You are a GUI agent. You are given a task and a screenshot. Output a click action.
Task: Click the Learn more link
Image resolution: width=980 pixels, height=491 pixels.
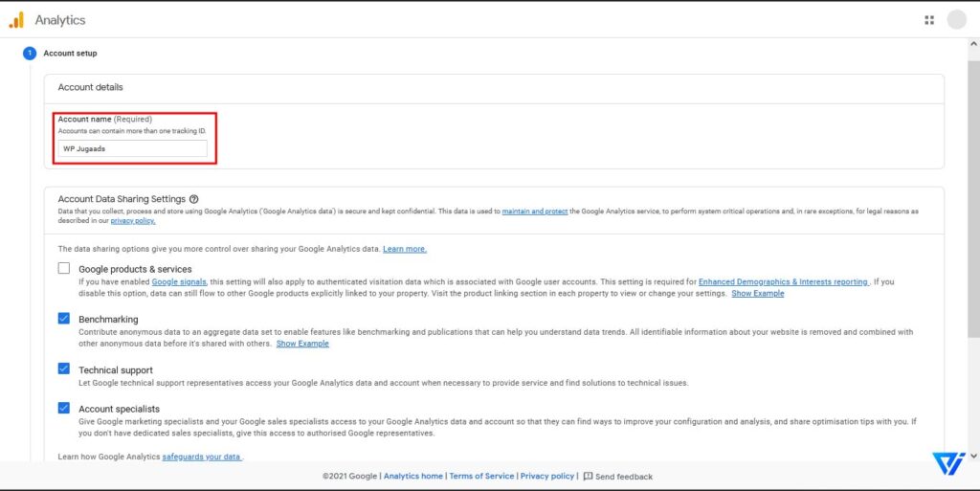coord(405,249)
